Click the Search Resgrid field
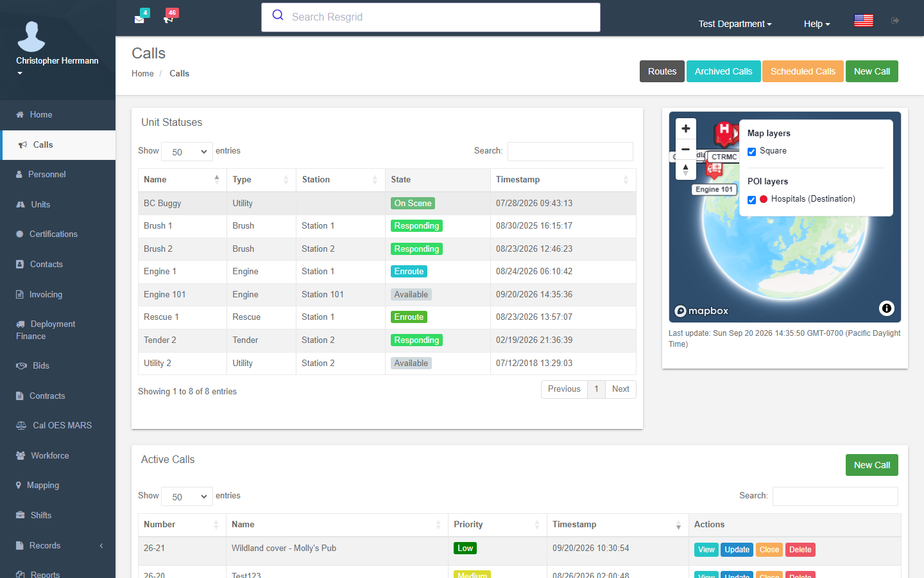The height and width of the screenshot is (578, 924). click(x=431, y=17)
